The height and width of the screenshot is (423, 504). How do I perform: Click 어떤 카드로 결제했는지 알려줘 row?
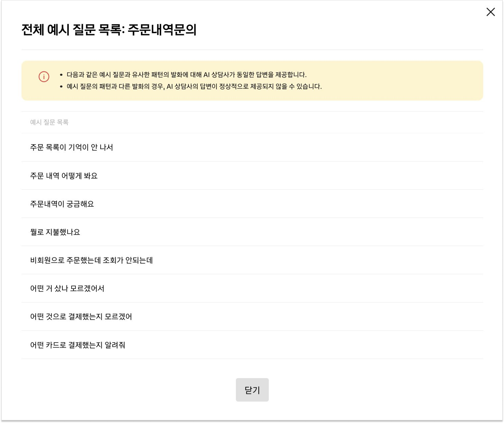pos(78,345)
